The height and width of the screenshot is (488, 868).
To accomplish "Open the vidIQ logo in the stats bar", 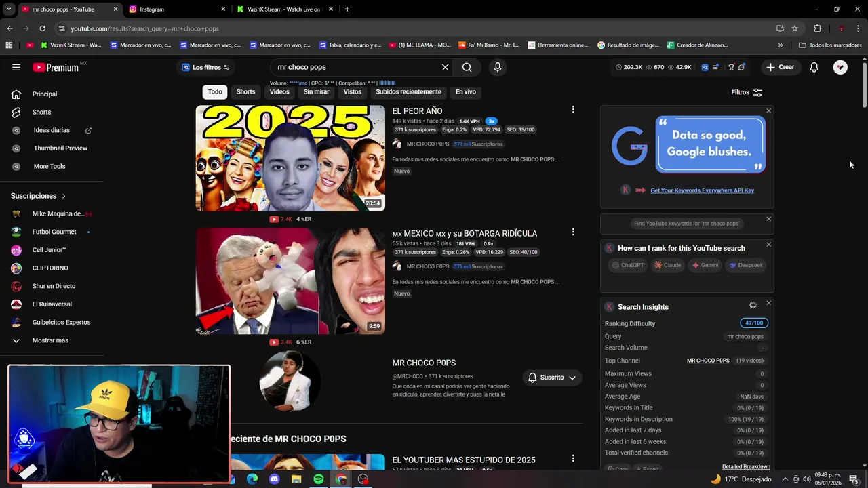I will (705, 67).
